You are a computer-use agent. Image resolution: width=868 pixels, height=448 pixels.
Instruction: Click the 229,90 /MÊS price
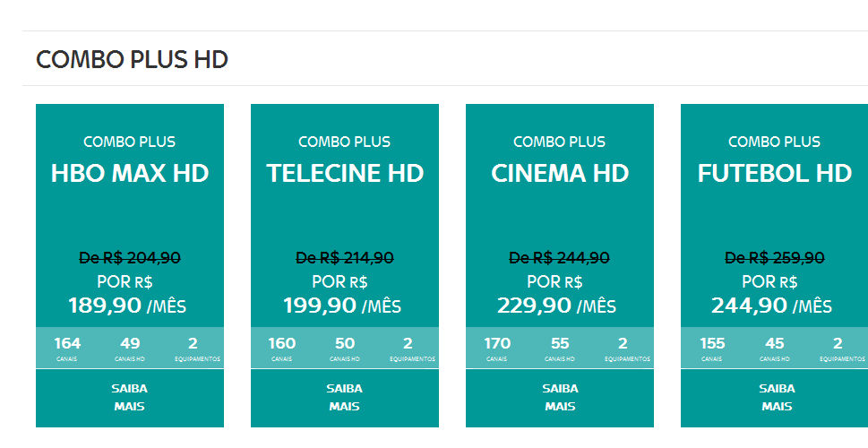[556, 306]
